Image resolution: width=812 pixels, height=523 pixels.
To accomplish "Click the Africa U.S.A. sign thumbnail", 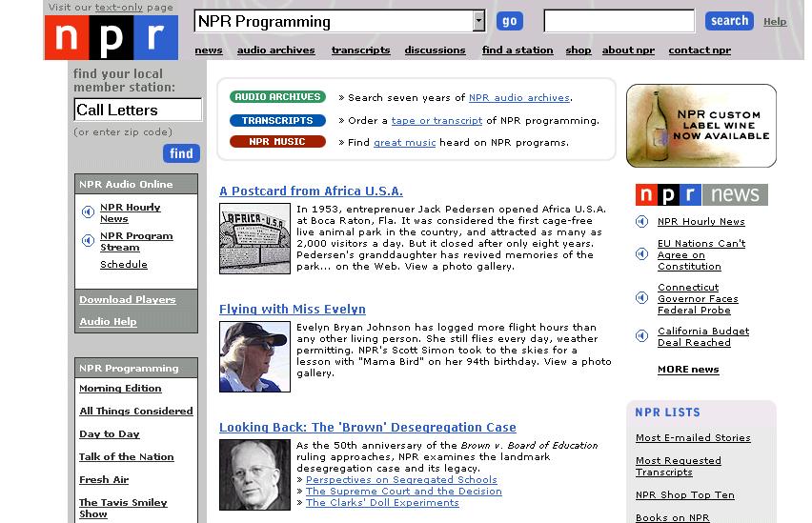I will click(254, 238).
